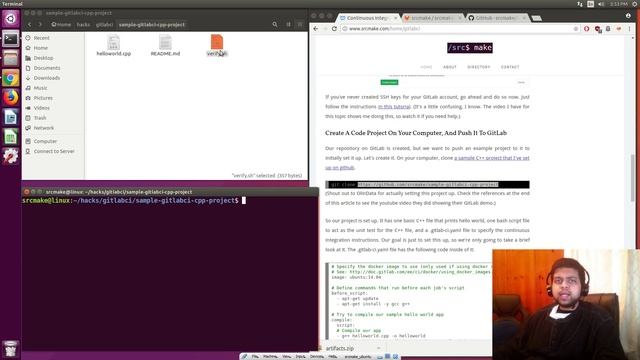Open a new Chrome tab
Viewport: 640px width, 360px height.
click(537, 18)
